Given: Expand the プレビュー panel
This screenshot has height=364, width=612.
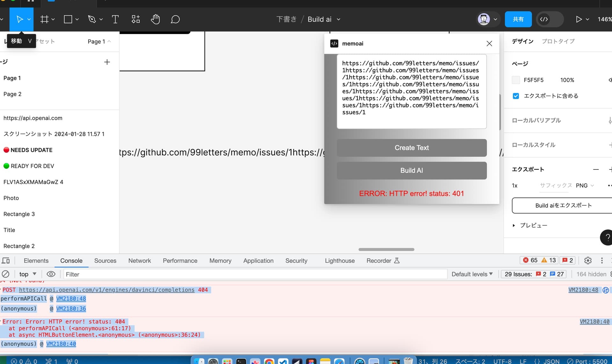Looking at the screenshot, I should [x=515, y=225].
